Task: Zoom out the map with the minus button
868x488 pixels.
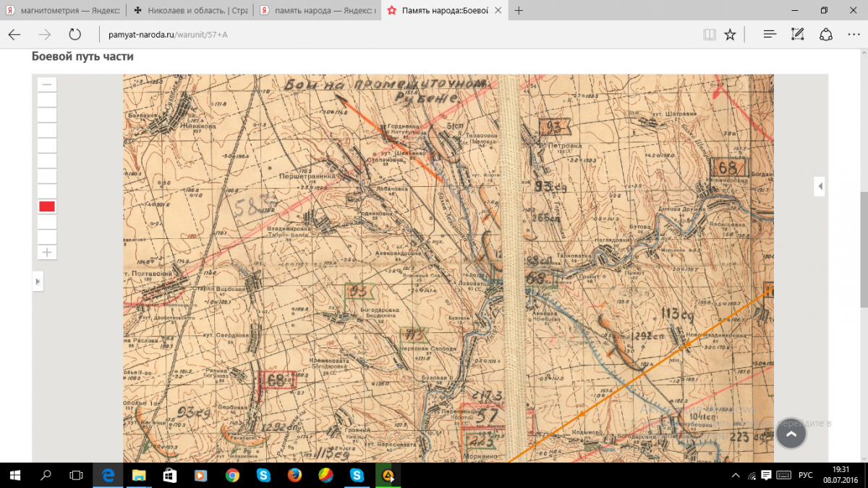Action: tap(47, 84)
